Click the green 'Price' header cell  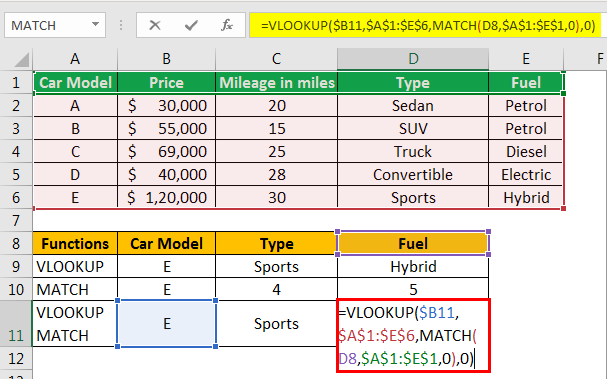coord(166,82)
